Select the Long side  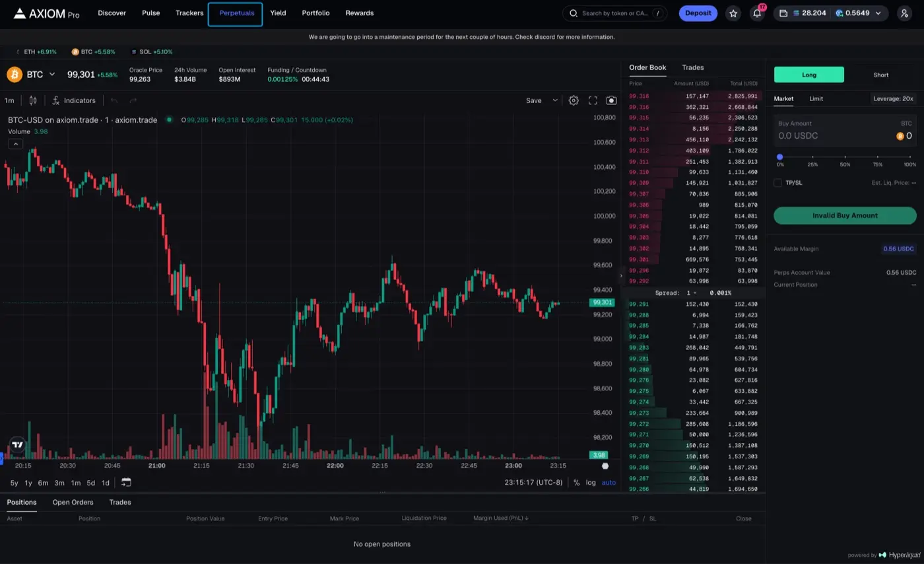[809, 75]
